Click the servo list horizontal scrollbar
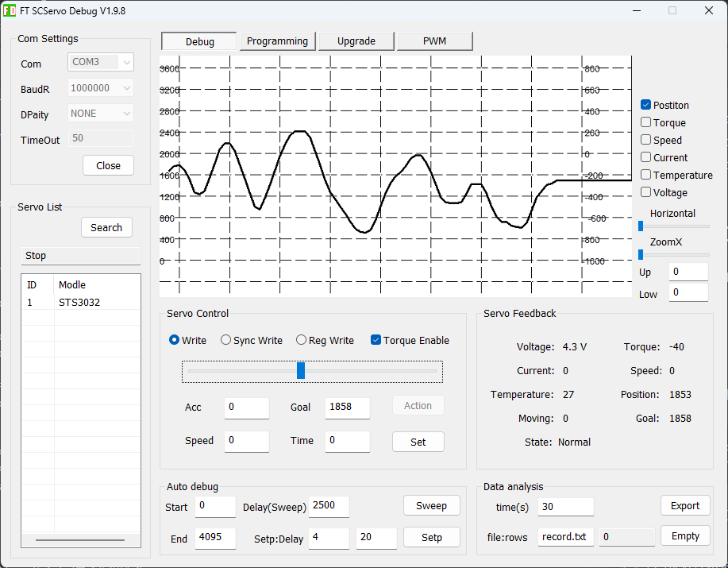 tap(80, 540)
